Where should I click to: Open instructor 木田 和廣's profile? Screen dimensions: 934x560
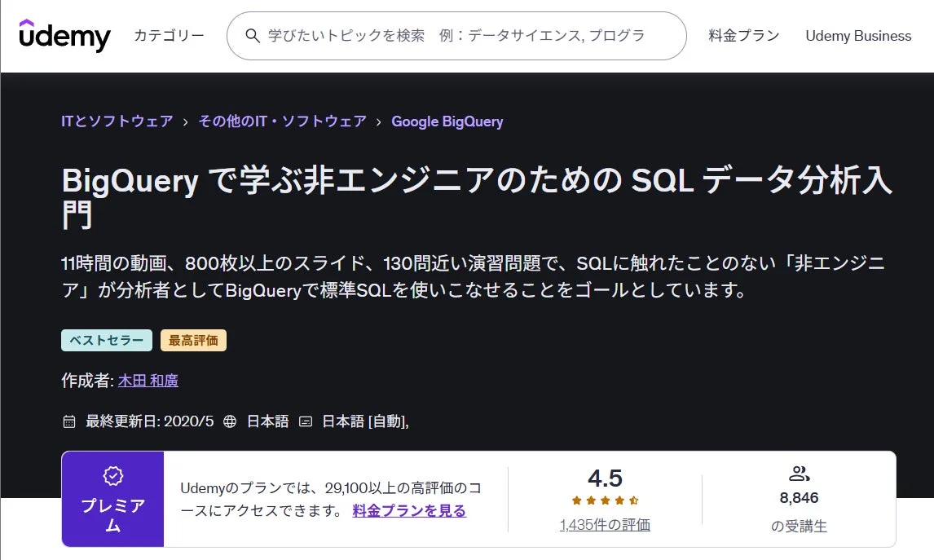click(147, 380)
